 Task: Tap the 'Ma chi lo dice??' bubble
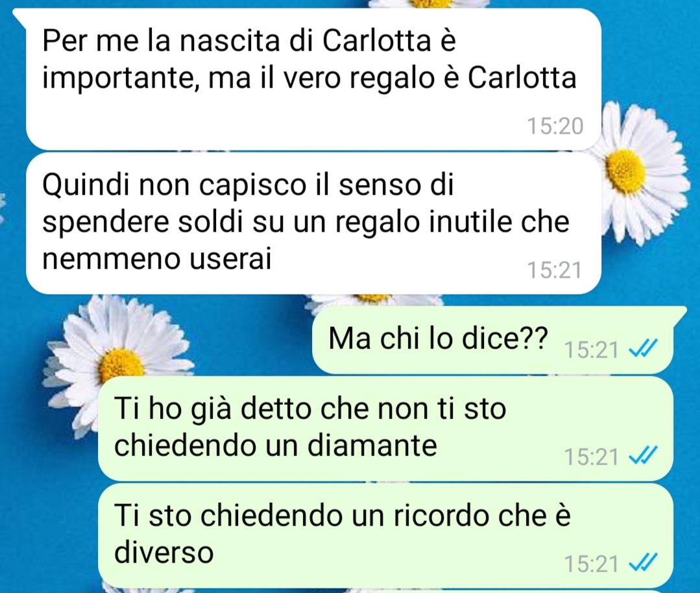[492, 340]
